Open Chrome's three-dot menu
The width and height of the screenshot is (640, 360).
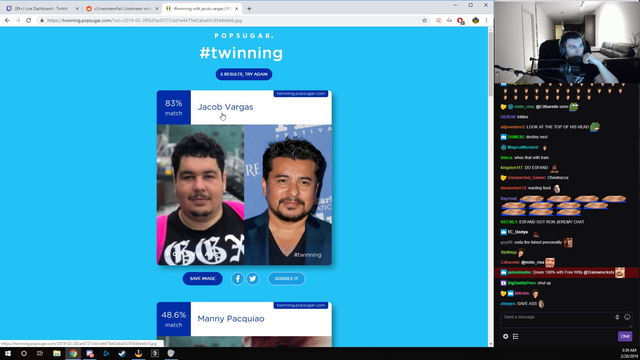tap(487, 20)
